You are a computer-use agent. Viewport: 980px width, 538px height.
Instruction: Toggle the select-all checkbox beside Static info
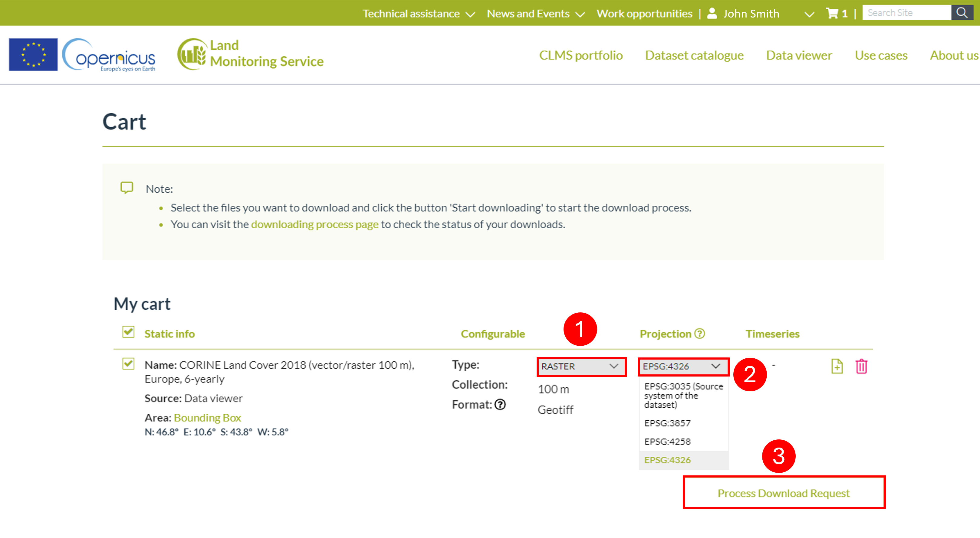tap(128, 332)
